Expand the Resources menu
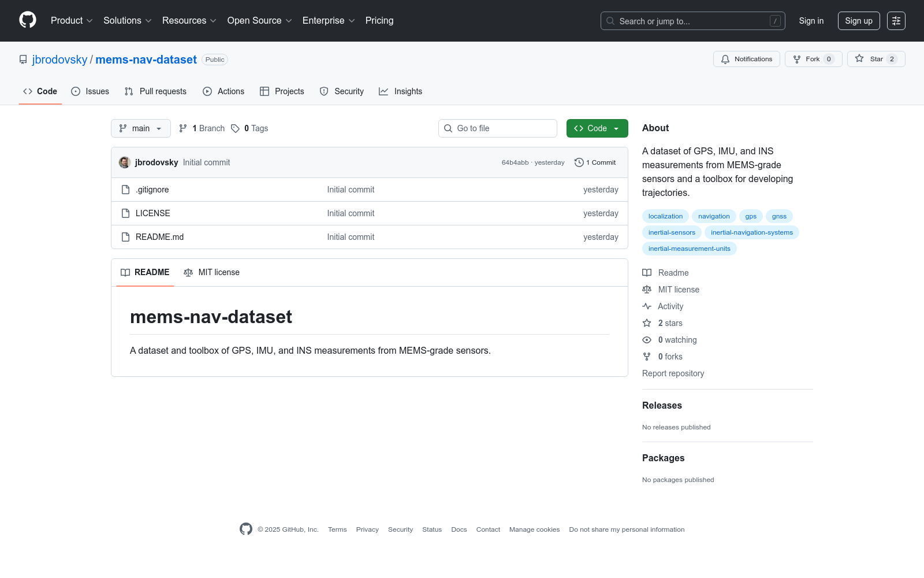This screenshot has width=924, height=578. (x=189, y=21)
